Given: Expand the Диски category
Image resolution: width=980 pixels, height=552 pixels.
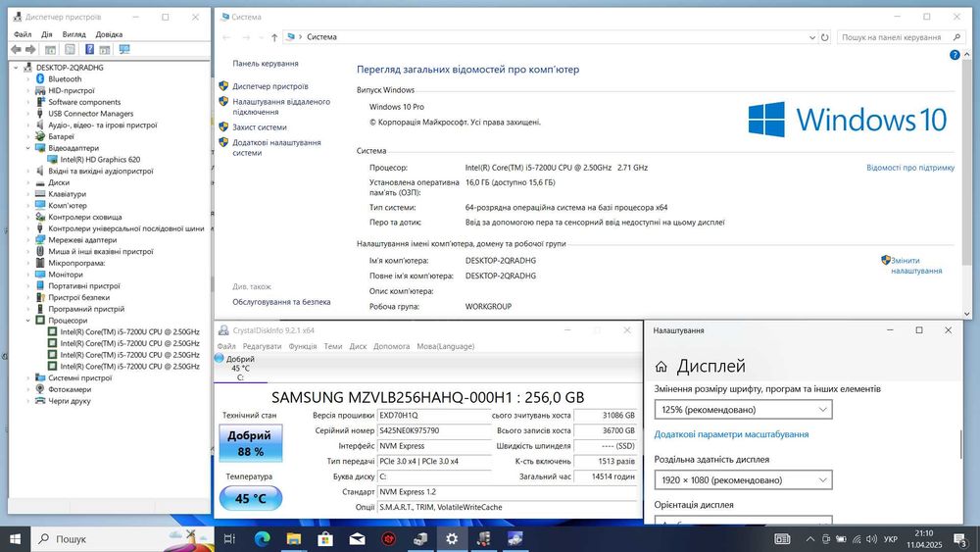Looking at the screenshot, I should click(x=28, y=182).
